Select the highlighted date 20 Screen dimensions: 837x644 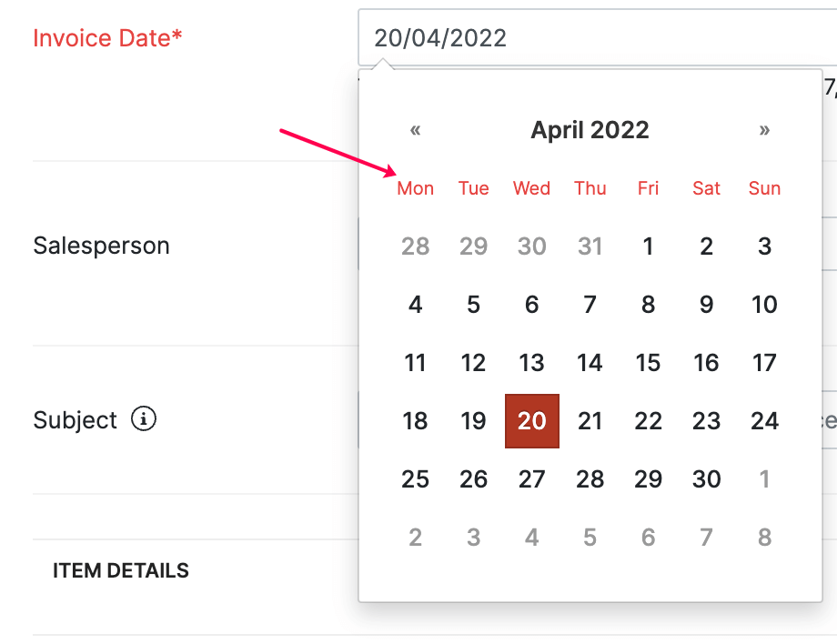click(532, 421)
